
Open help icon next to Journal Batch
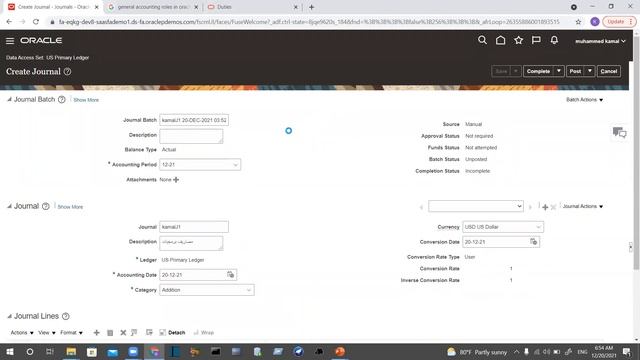(62, 100)
